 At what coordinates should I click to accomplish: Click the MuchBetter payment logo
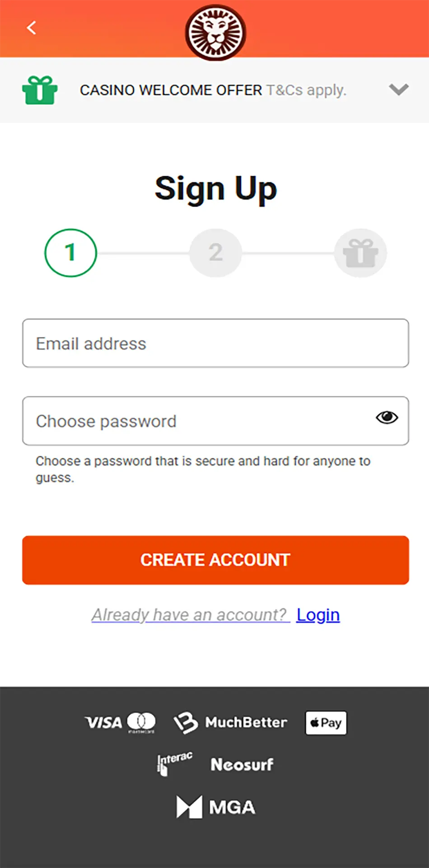point(231,722)
